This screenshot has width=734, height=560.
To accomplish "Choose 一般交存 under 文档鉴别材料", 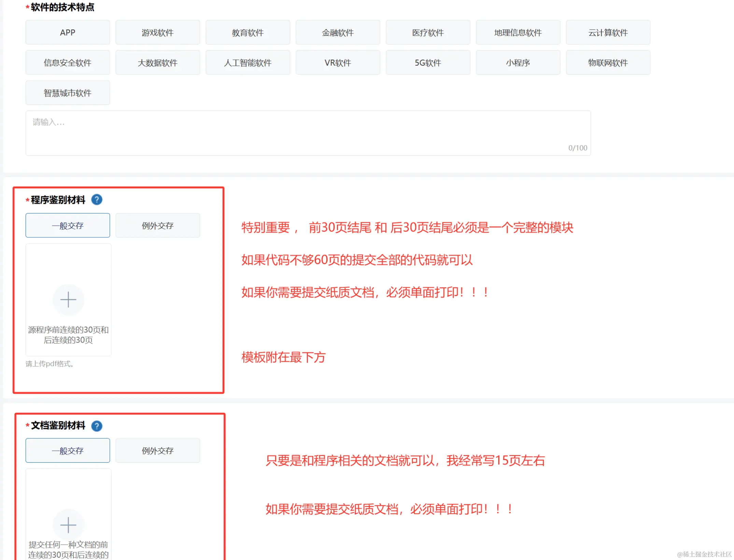I will 68,450.
